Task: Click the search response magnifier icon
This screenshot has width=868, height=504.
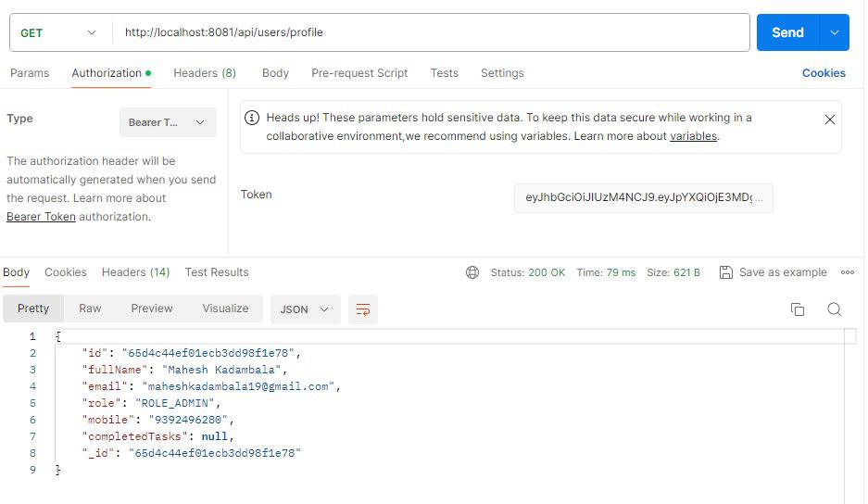Action: click(834, 309)
